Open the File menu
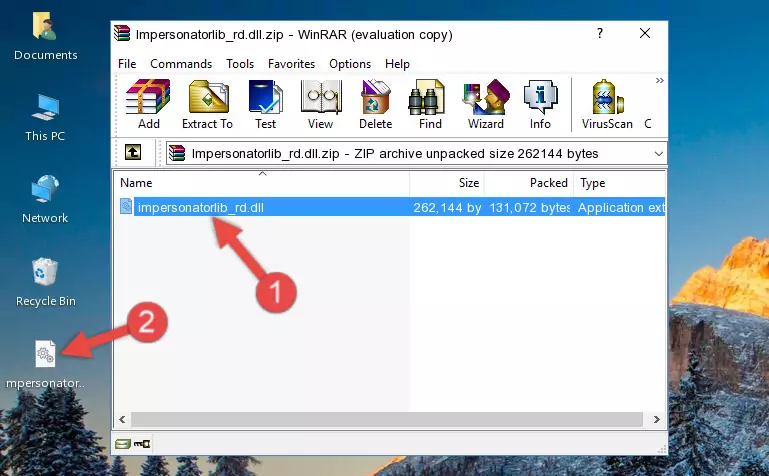Viewport: 769px width, 476px height. click(x=127, y=64)
